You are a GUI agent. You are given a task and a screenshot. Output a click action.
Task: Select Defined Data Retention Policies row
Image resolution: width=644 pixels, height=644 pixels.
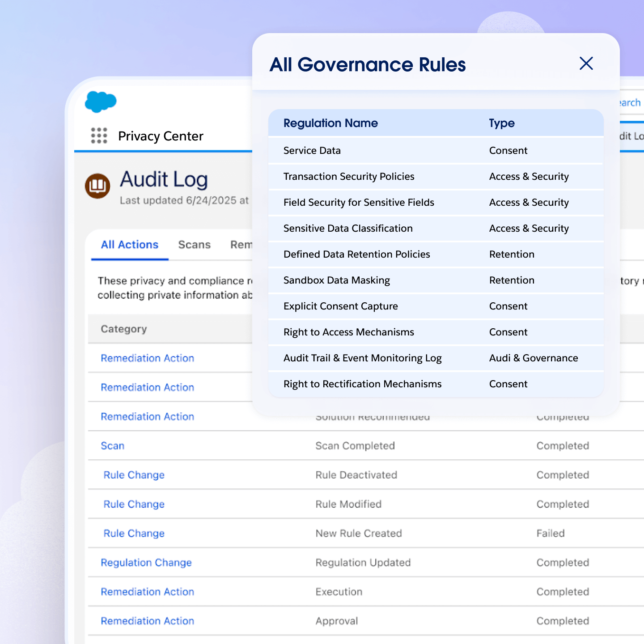pyautogui.click(x=436, y=254)
